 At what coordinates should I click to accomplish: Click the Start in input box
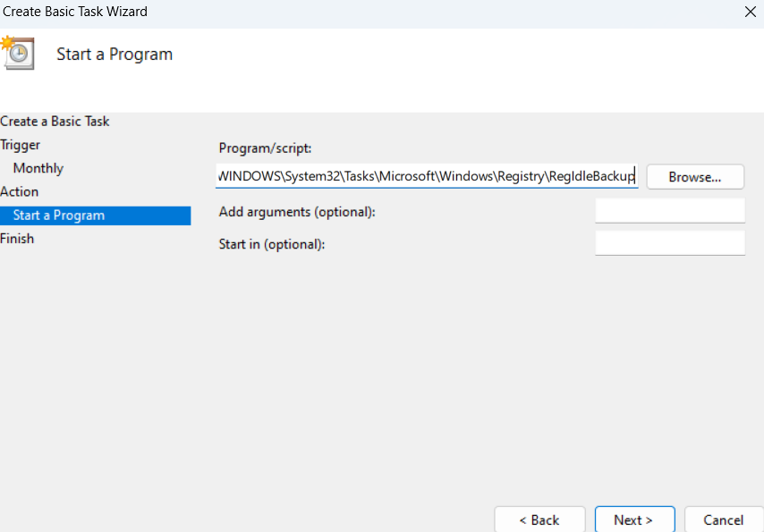click(x=670, y=242)
